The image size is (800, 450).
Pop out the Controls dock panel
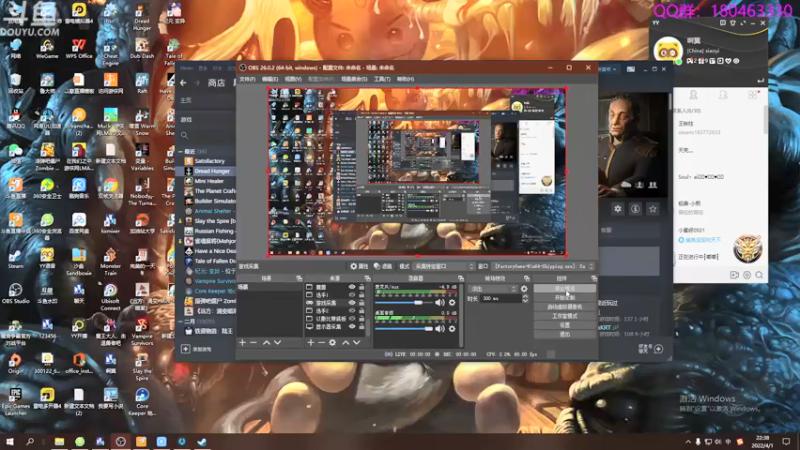[x=594, y=279]
